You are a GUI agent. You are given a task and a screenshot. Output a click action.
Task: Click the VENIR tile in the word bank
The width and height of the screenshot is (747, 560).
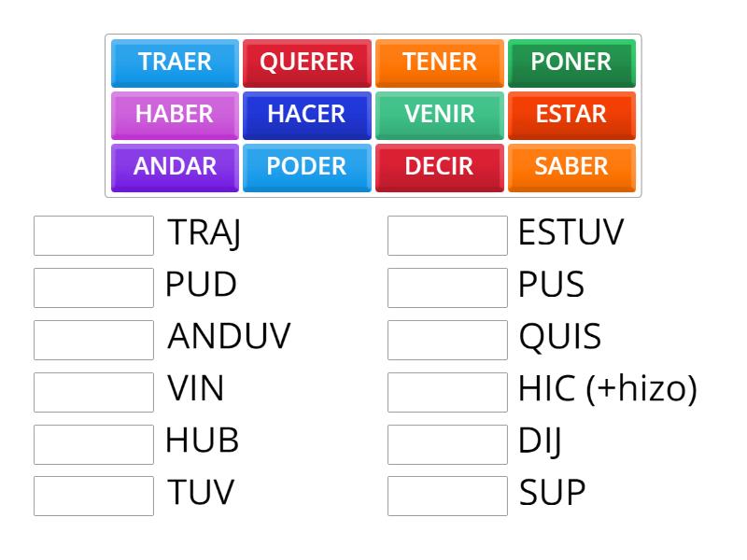(439, 114)
